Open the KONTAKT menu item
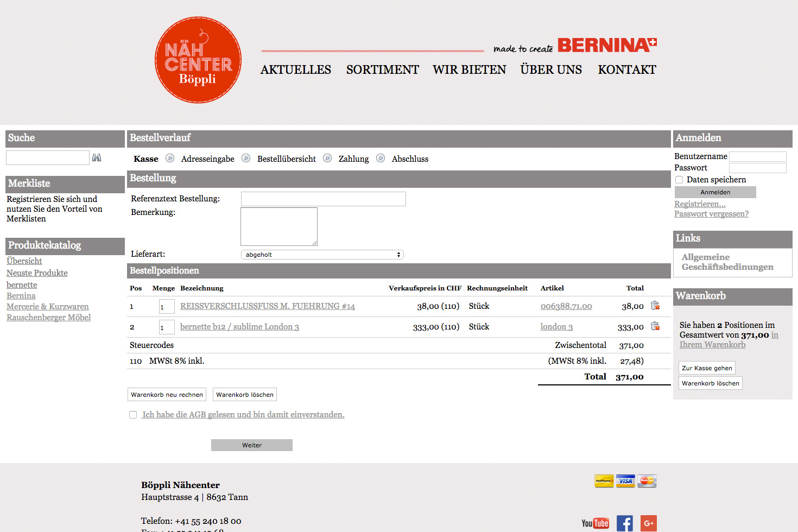This screenshot has width=798, height=532. click(627, 69)
